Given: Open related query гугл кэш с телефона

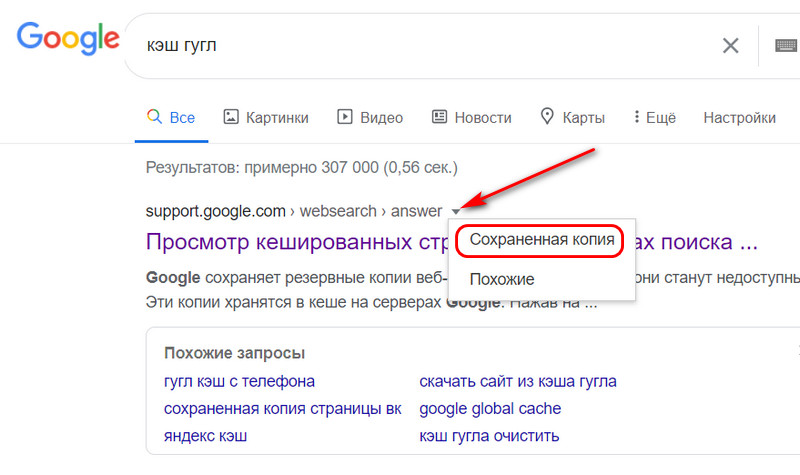Looking at the screenshot, I should 239,381.
